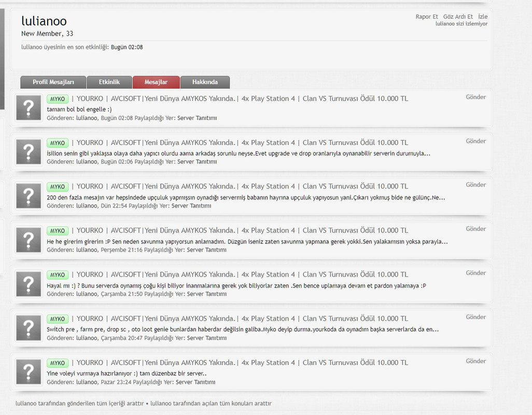This screenshot has width=532, height=415.
Task: Click lulianoo author link on Çarşamba 21:50 post
Action: point(87,294)
